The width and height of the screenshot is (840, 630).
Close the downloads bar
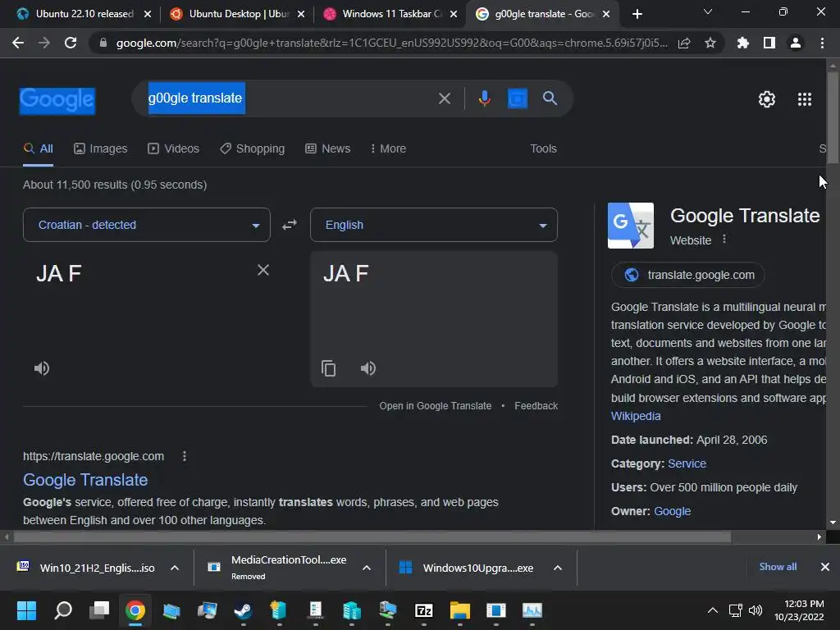click(825, 567)
